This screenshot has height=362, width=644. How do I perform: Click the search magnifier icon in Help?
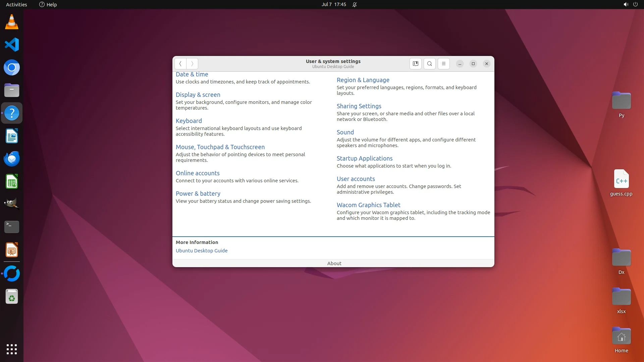point(429,64)
